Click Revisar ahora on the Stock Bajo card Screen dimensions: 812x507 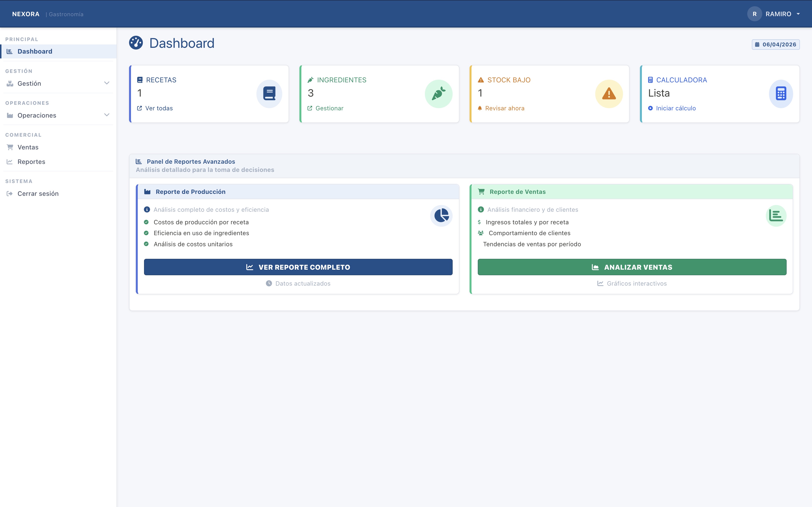click(x=505, y=108)
